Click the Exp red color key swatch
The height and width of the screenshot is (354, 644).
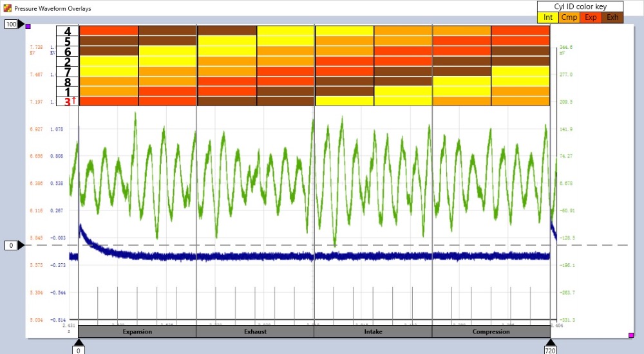591,17
